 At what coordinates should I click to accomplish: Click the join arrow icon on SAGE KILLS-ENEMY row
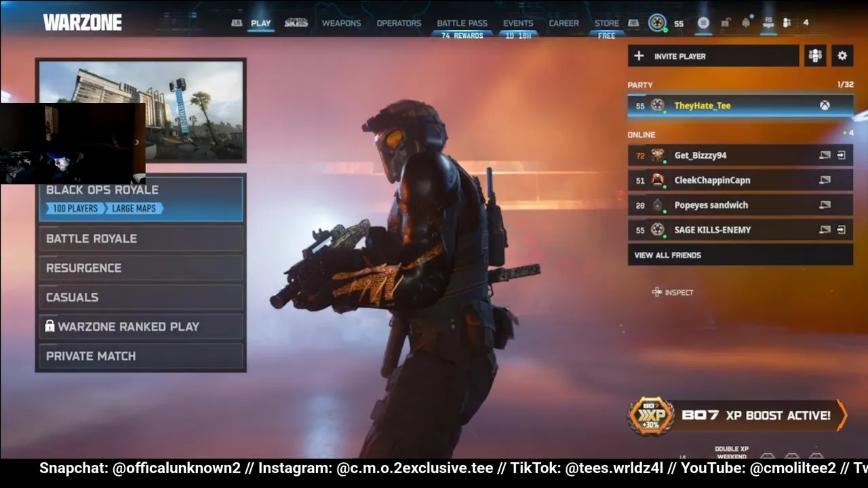pyautogui.click(x=842, y=230)
